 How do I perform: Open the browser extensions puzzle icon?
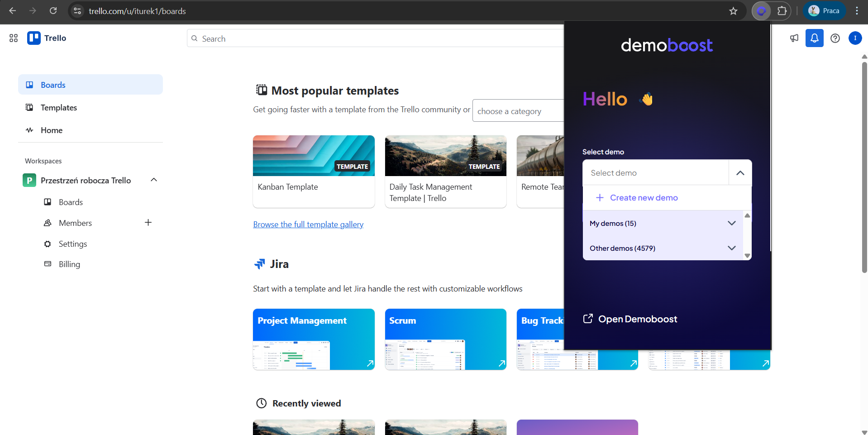pyautogui.click(x=782, y=11)
